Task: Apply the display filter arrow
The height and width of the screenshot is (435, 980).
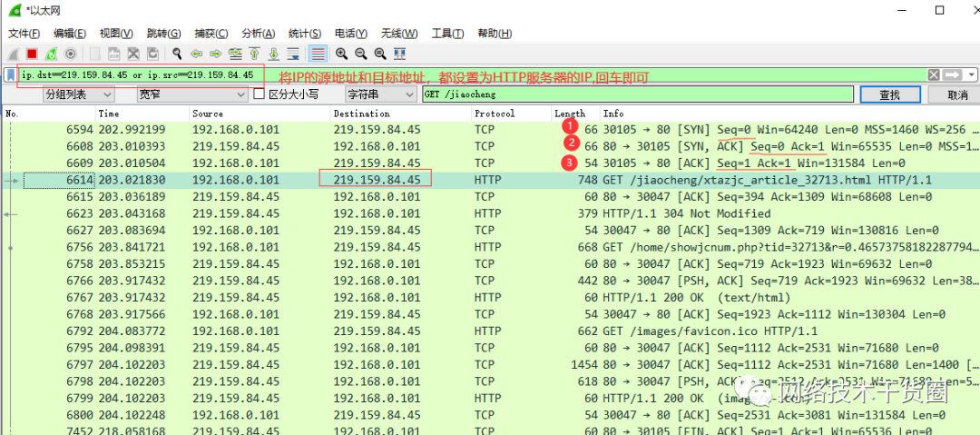Action: (953, 75)
